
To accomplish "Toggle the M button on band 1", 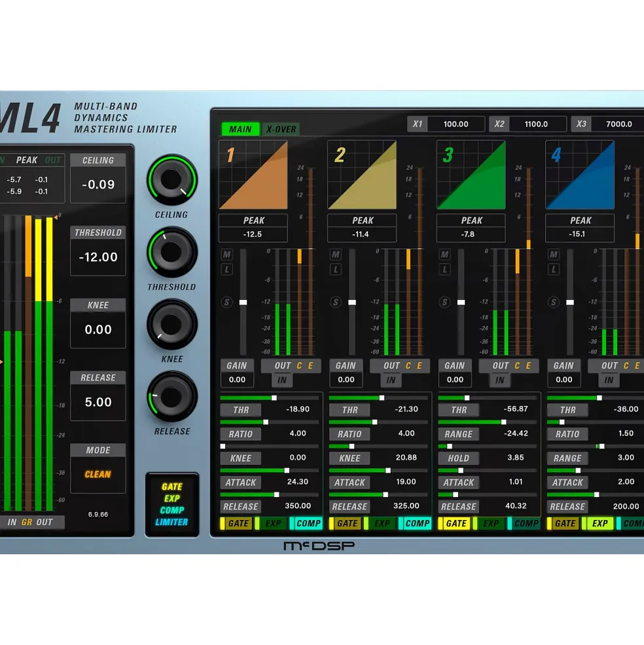I will (226, 254).
